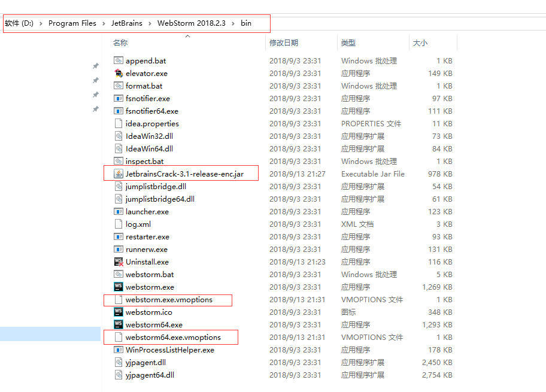The width and height of the screenshot is (546, 392).
Task: Click the JetbrainsCrack jar Java icon
Action: (x=119, y=174)
